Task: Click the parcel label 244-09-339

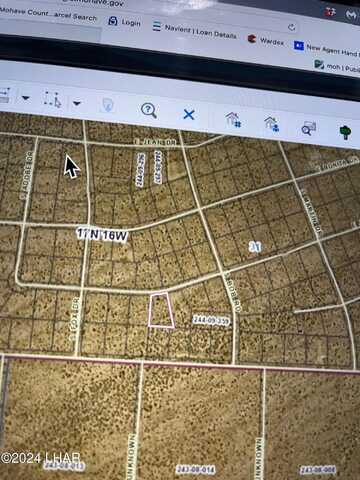Action: [x=211, y=320]
